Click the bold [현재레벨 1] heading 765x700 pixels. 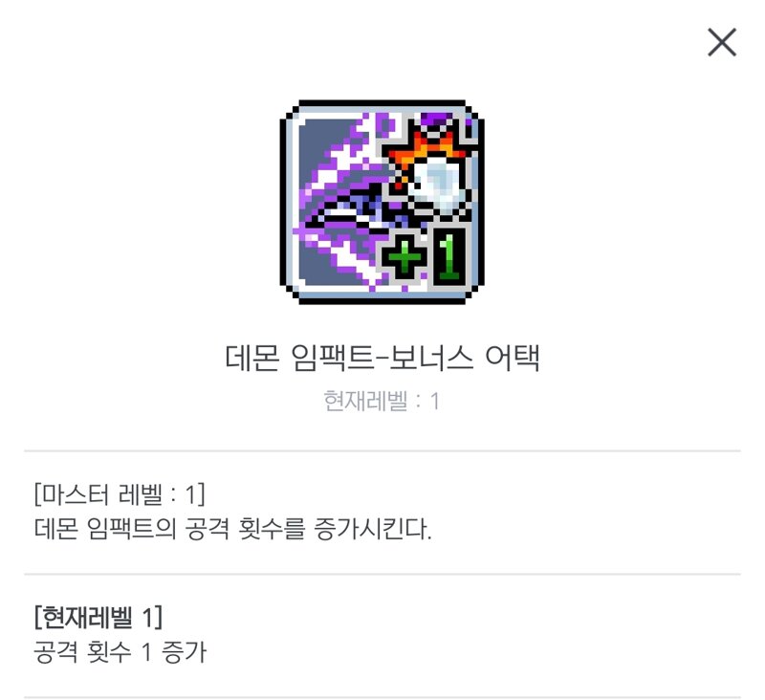[x=98, y=617]
